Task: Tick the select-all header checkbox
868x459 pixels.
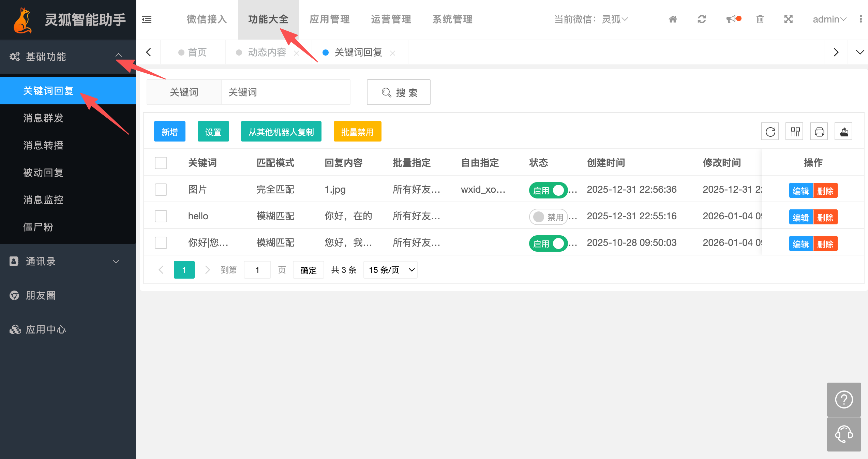Action: tap(161, 163)
